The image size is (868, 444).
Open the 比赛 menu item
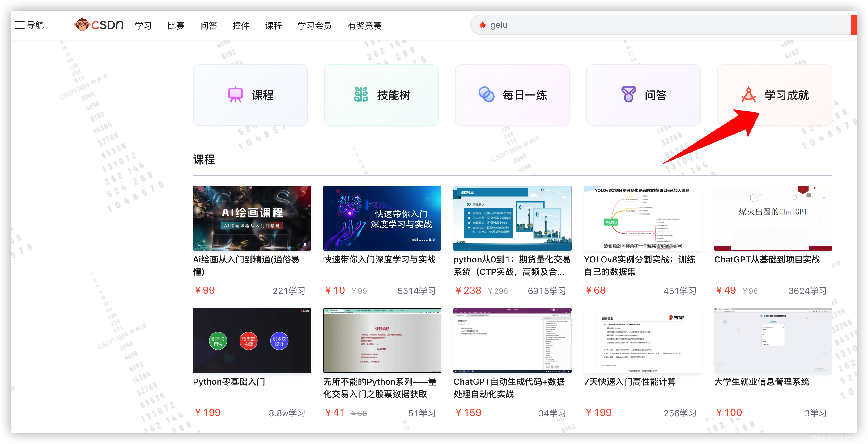[176, 26]
